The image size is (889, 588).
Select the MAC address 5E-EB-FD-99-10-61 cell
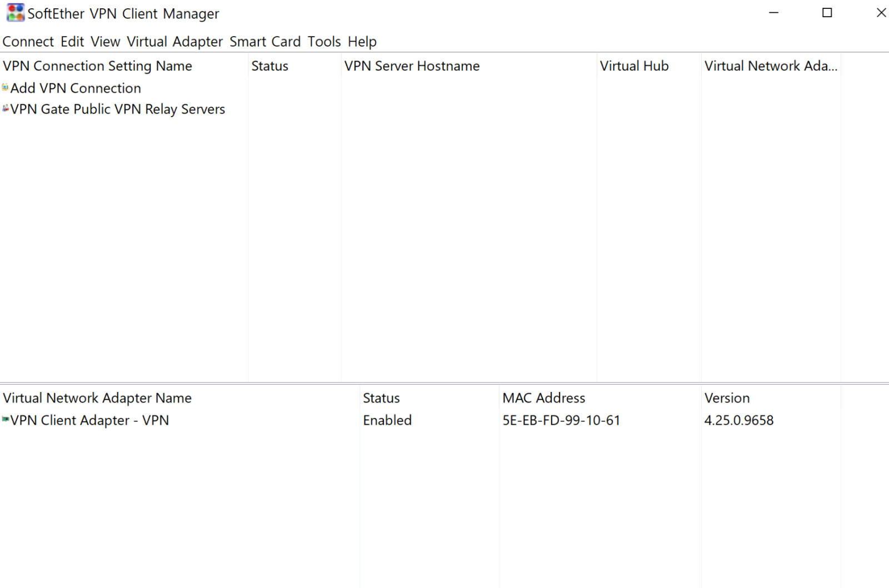pos(561,420)
